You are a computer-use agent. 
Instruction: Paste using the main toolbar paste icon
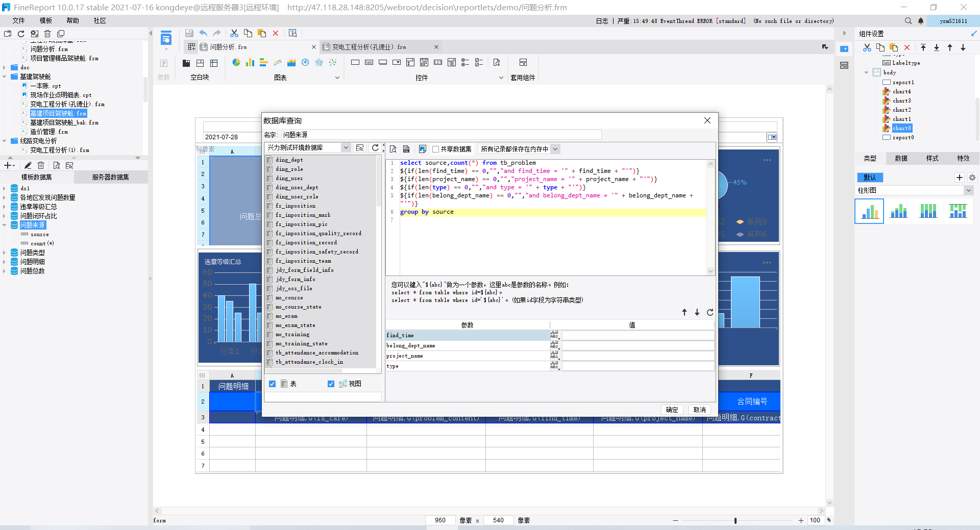pos(262,33)
